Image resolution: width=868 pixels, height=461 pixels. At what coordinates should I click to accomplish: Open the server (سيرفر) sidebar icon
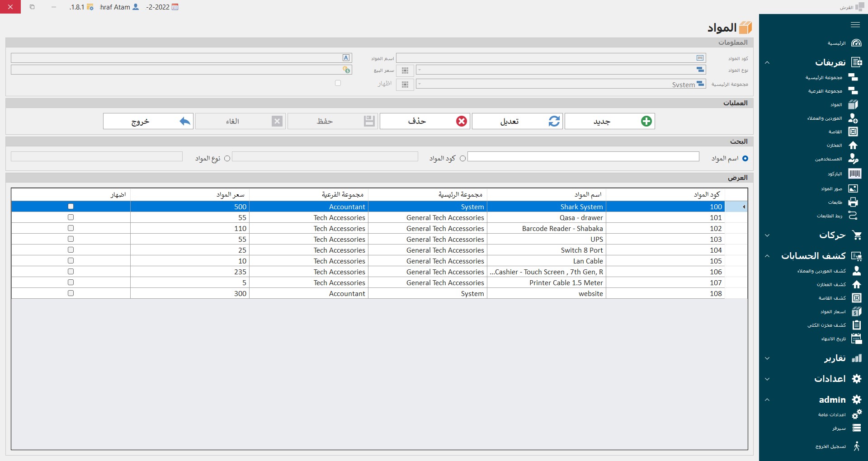click(856, 428)
